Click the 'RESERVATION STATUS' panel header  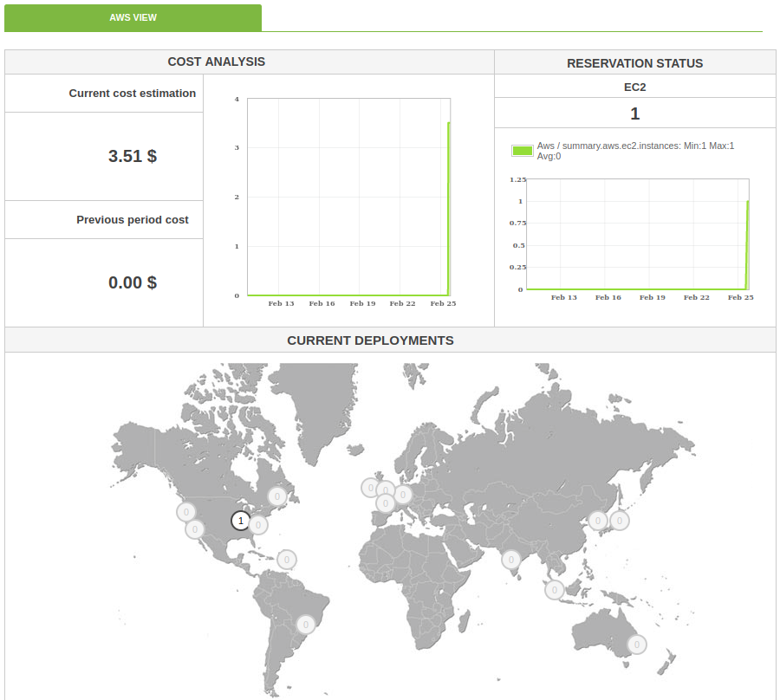tap(634, 63)
